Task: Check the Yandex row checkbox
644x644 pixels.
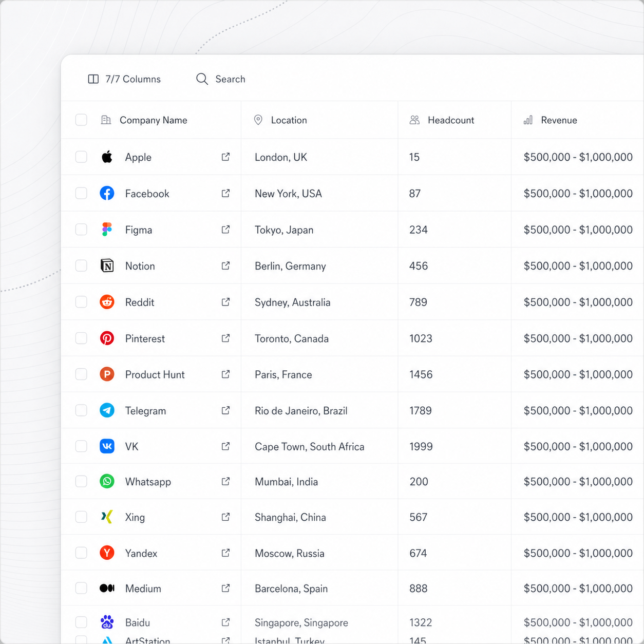Action: (x=81, y=553)
